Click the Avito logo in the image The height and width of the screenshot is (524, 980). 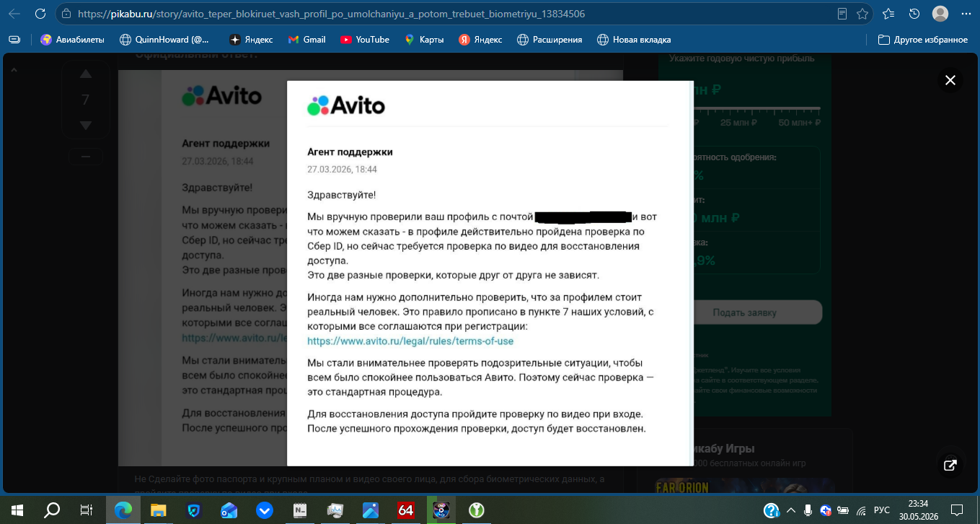tap(346, 105)
